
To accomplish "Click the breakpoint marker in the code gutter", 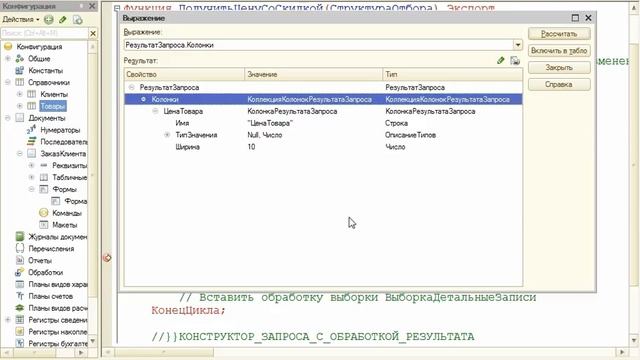I will (x=107, y=258).
